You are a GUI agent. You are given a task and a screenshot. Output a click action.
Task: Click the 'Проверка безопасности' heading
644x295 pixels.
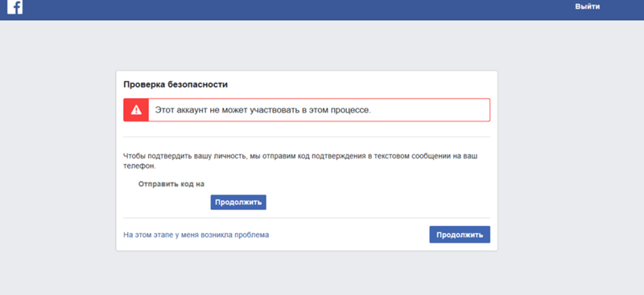[175, 85]
